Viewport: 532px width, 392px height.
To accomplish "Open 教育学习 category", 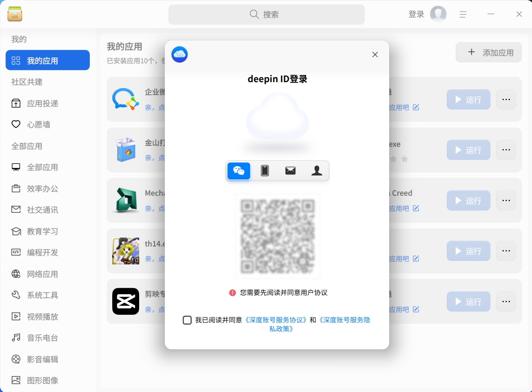I will tap(48, 231).
